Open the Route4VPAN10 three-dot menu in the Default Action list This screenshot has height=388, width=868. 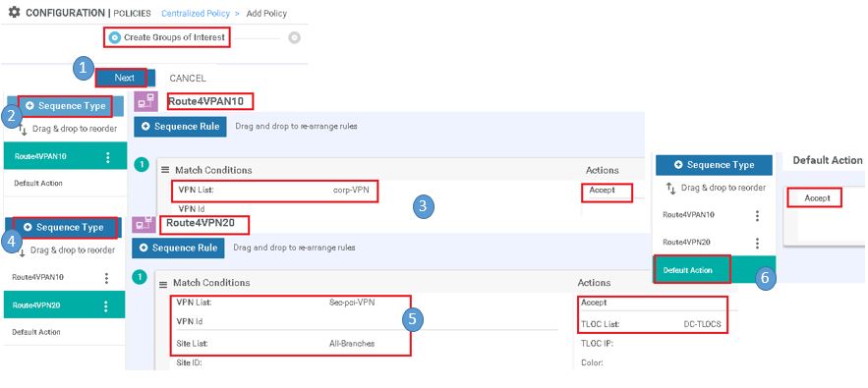click(757, 216)
